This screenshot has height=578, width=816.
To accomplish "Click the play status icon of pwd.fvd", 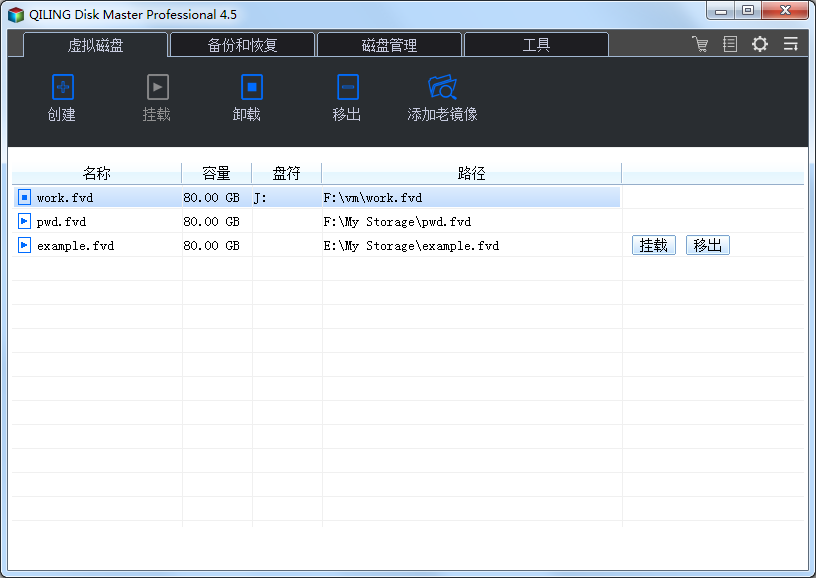I will [x=24, y=221].
